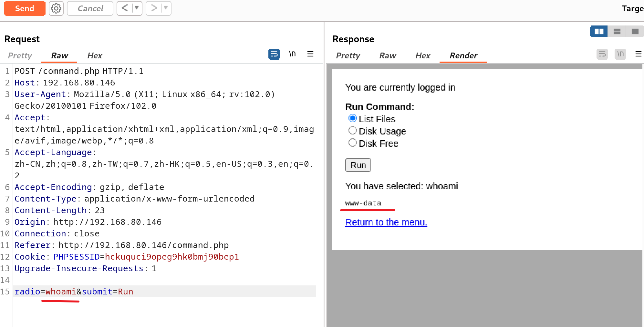Go back to previous request arrow

pyautogui.click(x=125, y=8)
